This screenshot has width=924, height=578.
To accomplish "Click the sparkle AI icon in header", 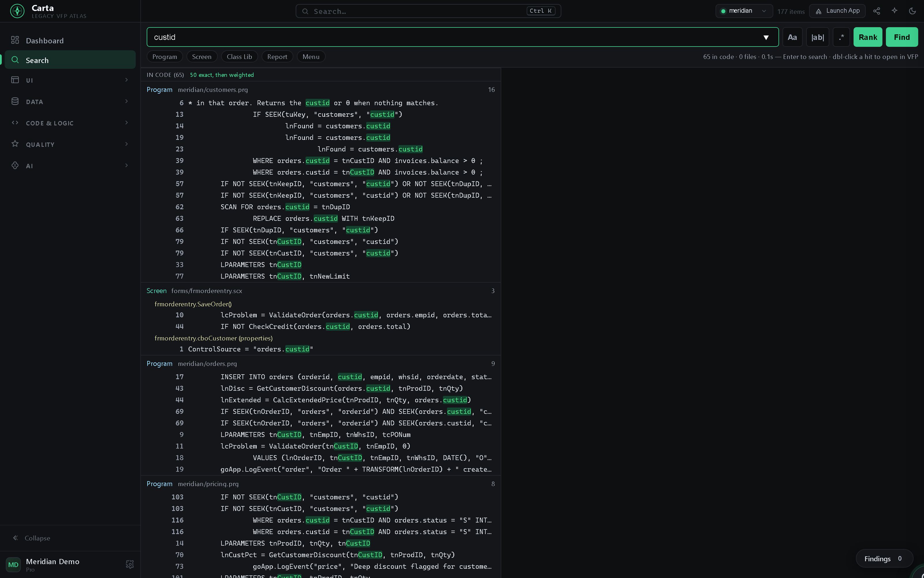I will tap(895, 11).
